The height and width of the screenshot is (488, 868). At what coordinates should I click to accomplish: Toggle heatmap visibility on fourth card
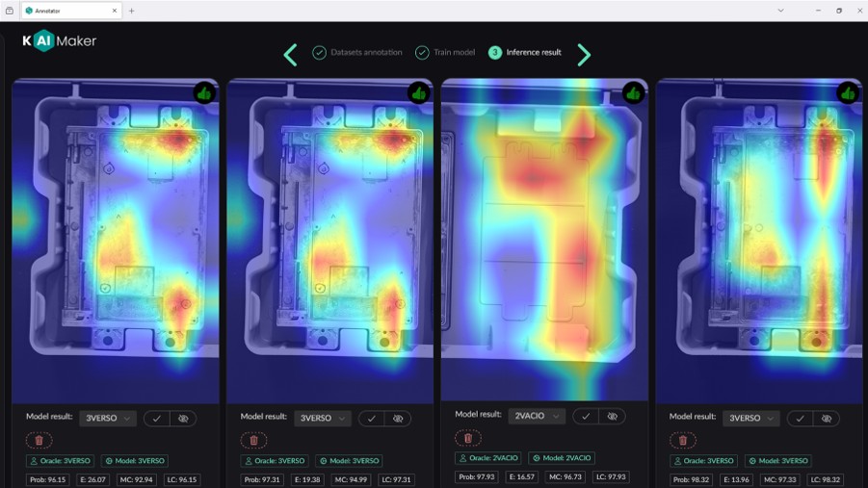pyautogui.click(x=827, y=419)
